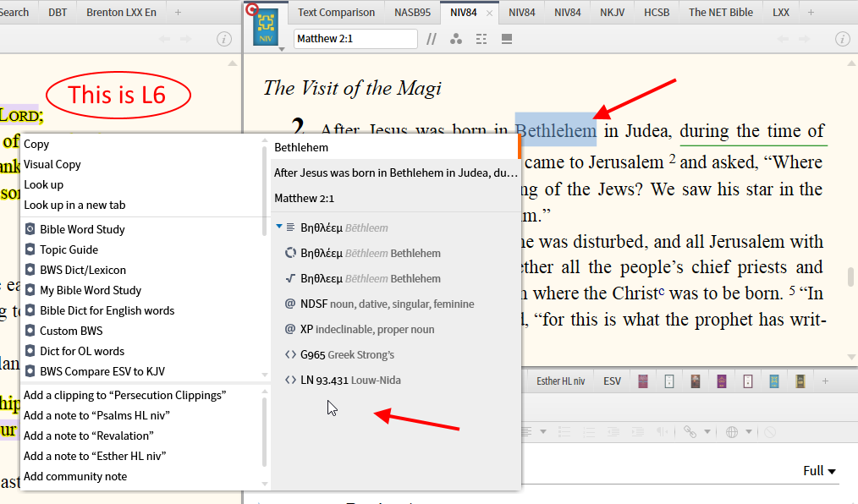Open Topic Guide from the context menu

pyautogui.click(x=69, y=249)
